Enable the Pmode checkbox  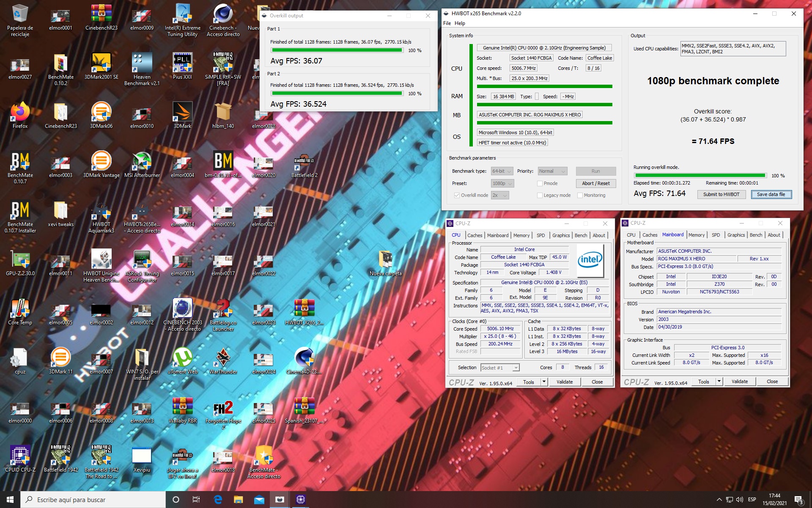(540, 183)
